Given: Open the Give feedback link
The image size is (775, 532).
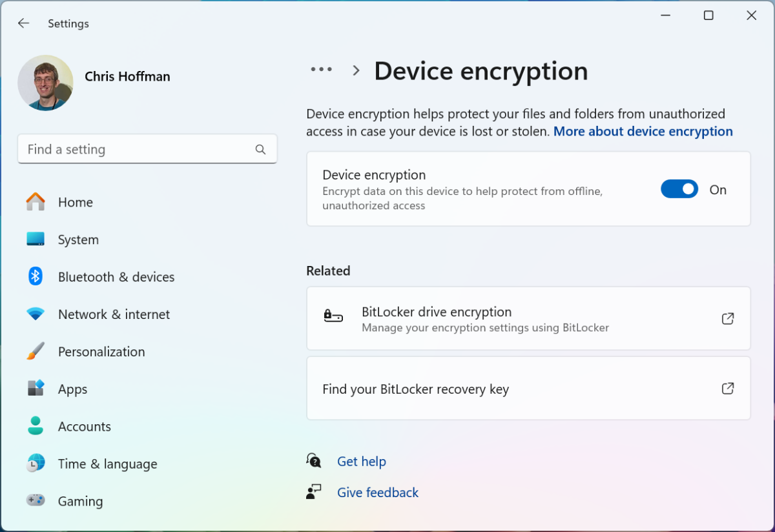Looking at the screenshot, I should coord(377,492).
